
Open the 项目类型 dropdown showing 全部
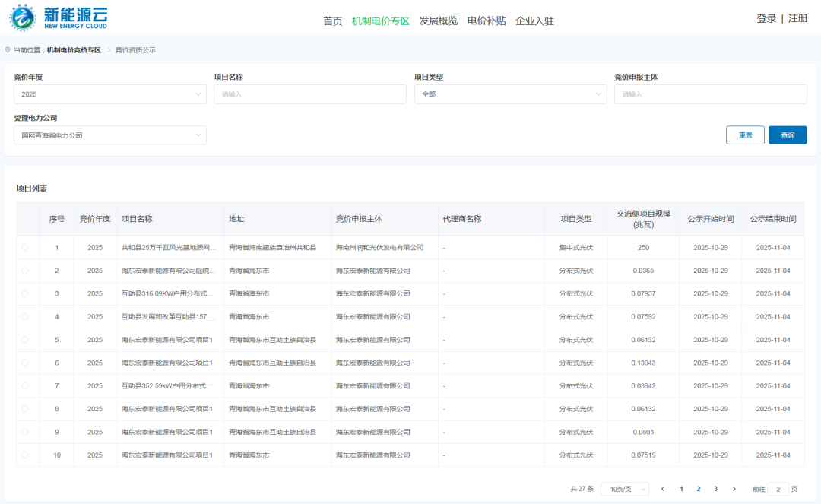pos(510,94)
